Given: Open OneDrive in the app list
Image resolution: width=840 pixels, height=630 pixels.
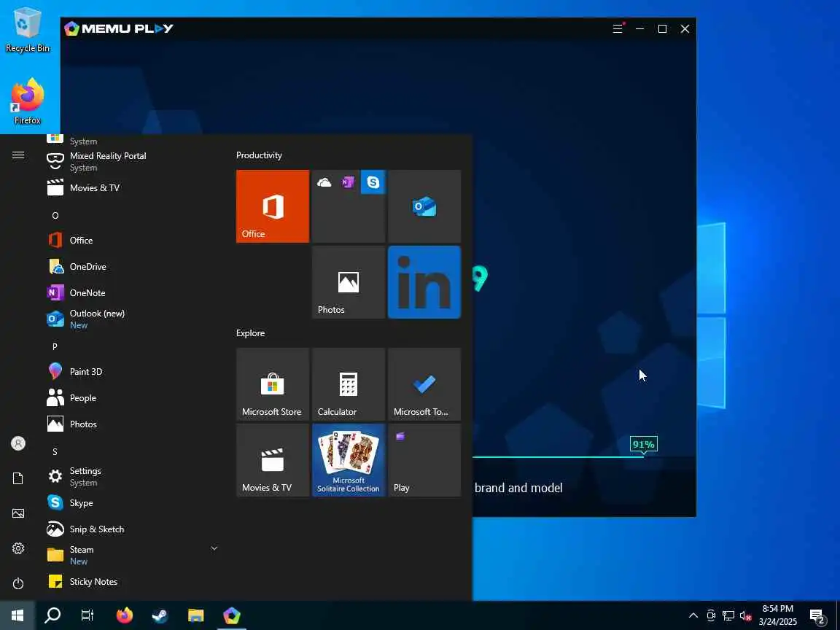Looking at the screenshot, I should (x=131, y=266).
